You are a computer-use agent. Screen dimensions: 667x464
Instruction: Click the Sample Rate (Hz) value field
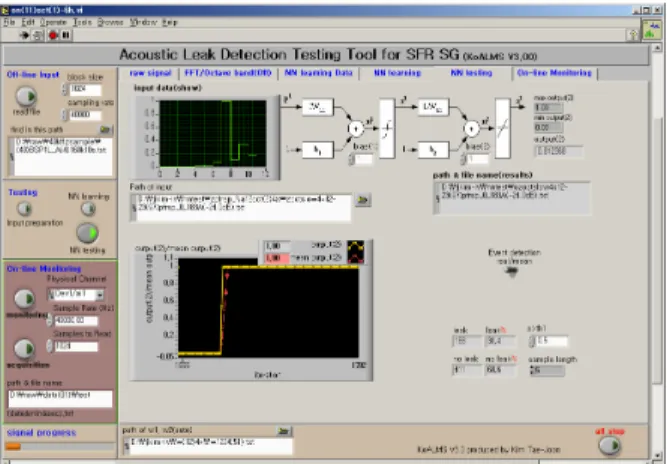point(76,320)
